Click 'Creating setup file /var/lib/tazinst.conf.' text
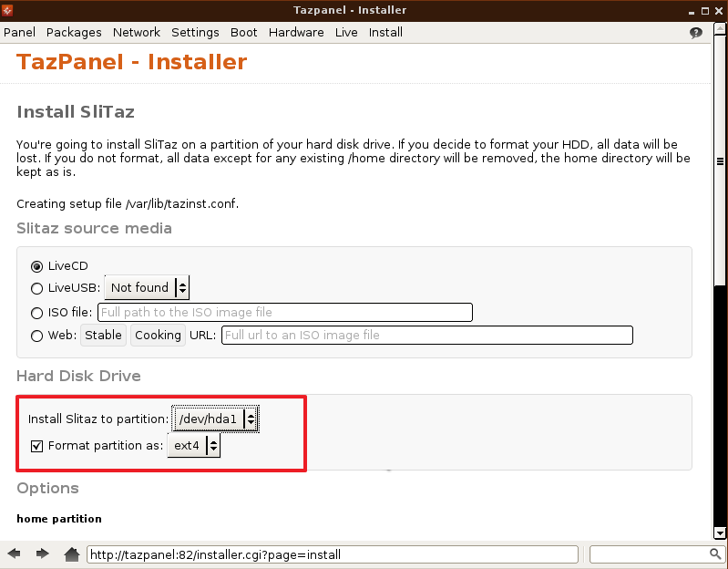 pos(128,204)
